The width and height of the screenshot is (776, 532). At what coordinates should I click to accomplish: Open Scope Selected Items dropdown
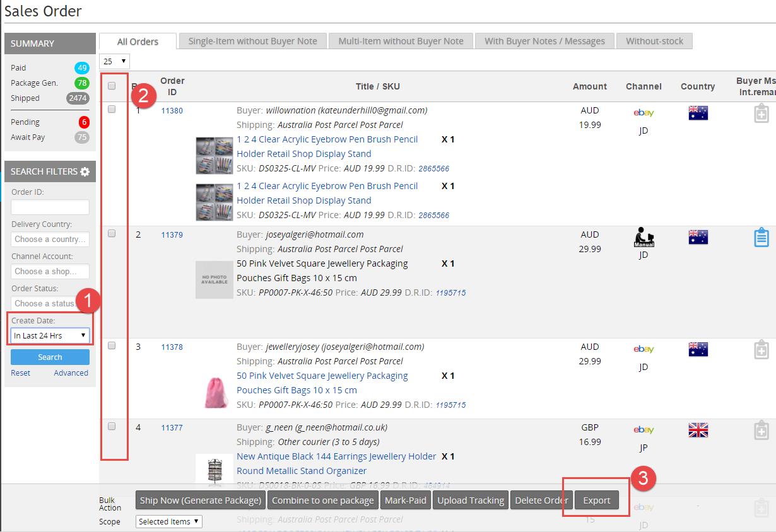pyautogui.click(x=168, y=521)
